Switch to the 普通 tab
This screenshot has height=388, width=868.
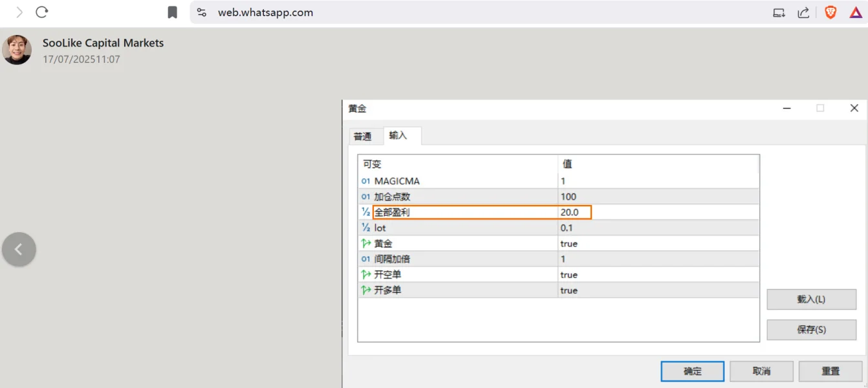(x=362, y=136)
